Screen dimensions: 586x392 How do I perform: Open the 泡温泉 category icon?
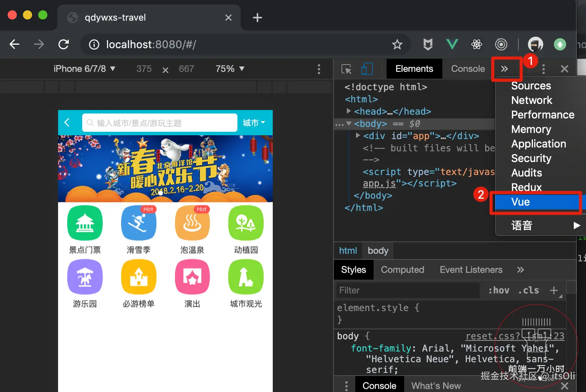point(192,223)
